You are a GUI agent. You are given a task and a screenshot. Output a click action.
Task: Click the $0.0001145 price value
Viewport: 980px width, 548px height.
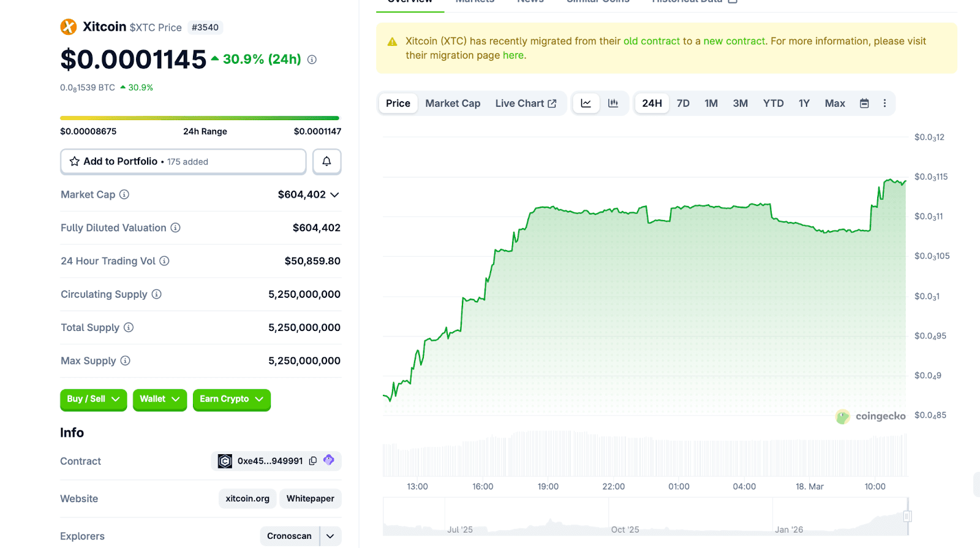coord(134,59)
